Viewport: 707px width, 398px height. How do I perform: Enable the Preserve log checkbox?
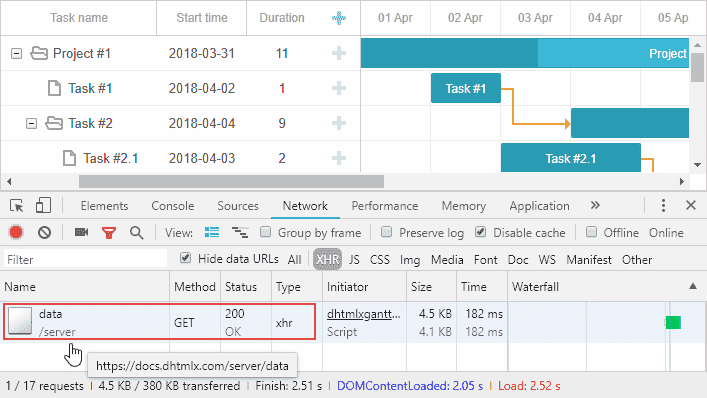point(386,232)
